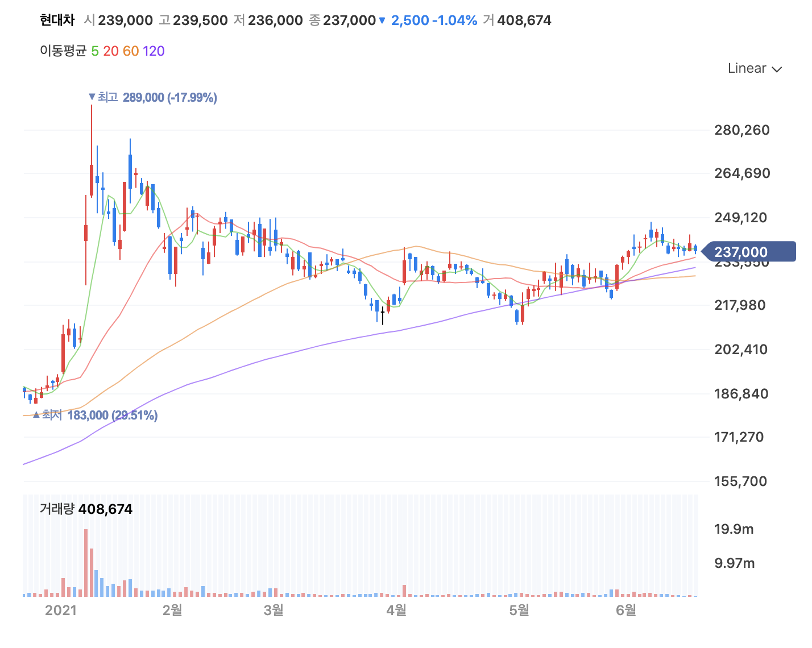
Task: Select the high price 239,500 value
Action: click(200, 20)
